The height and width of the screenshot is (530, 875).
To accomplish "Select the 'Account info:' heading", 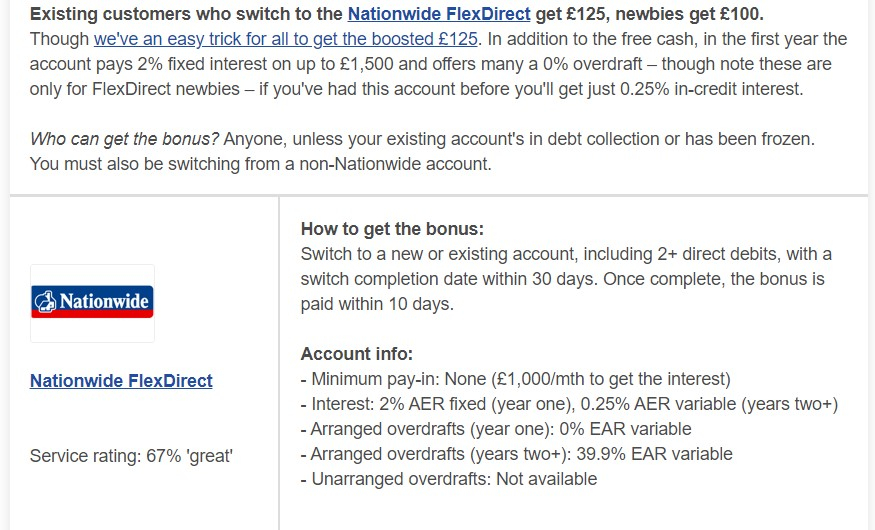I will point(357,354).
